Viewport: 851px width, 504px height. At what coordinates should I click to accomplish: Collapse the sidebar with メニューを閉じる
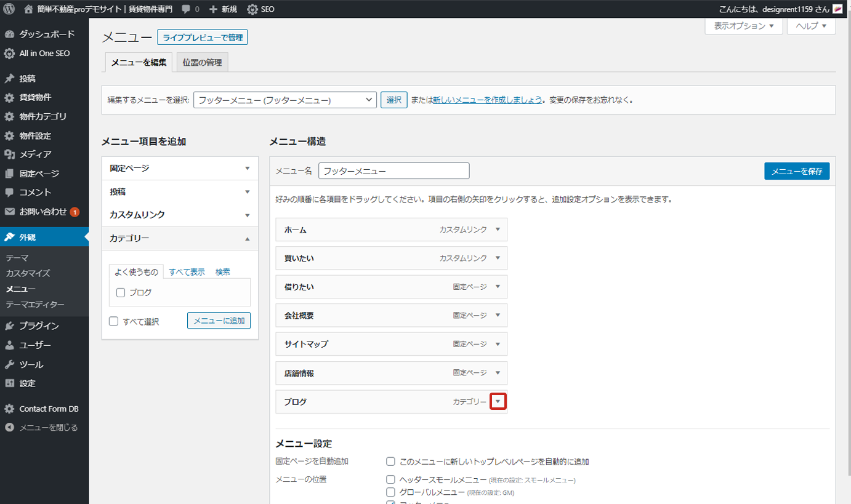[48, 428]
